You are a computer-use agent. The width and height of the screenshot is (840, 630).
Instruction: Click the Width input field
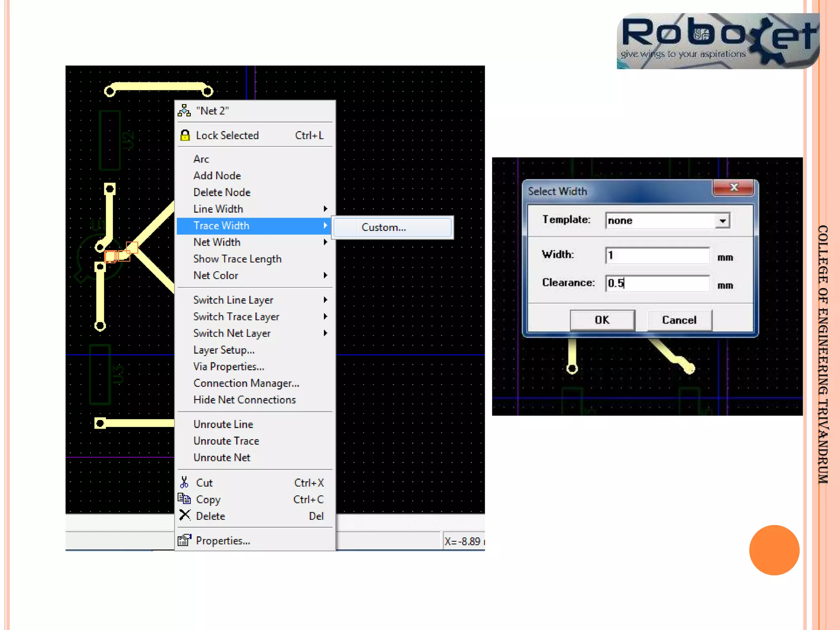[x=657, y=255]
